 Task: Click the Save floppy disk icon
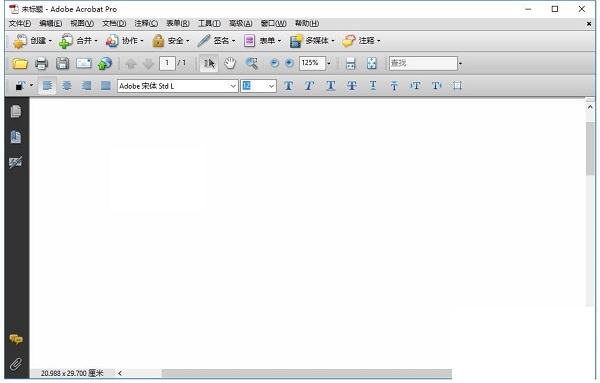[x=62, y=63]
